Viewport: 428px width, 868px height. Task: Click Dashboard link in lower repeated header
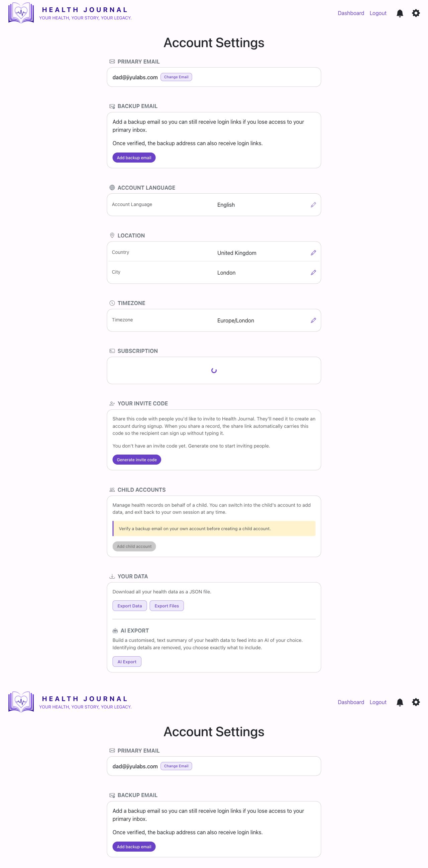tap(351, 702)
